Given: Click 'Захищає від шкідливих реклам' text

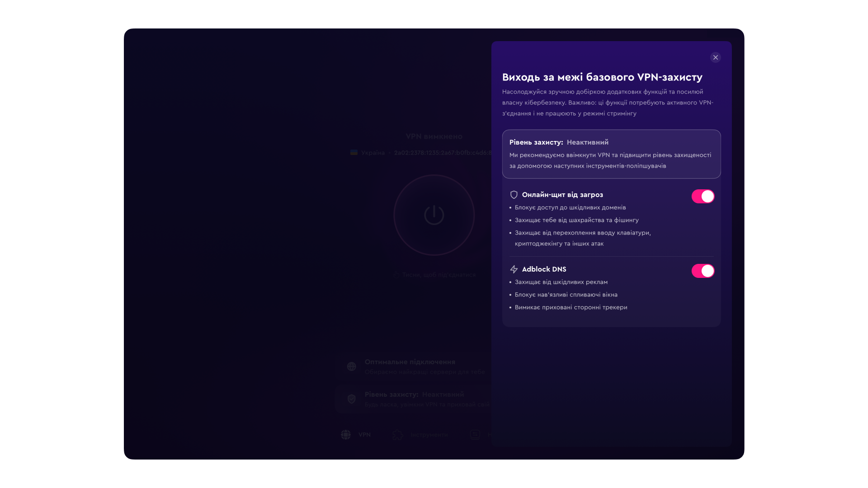Looking at the screenshot, I should coord(561,282).
